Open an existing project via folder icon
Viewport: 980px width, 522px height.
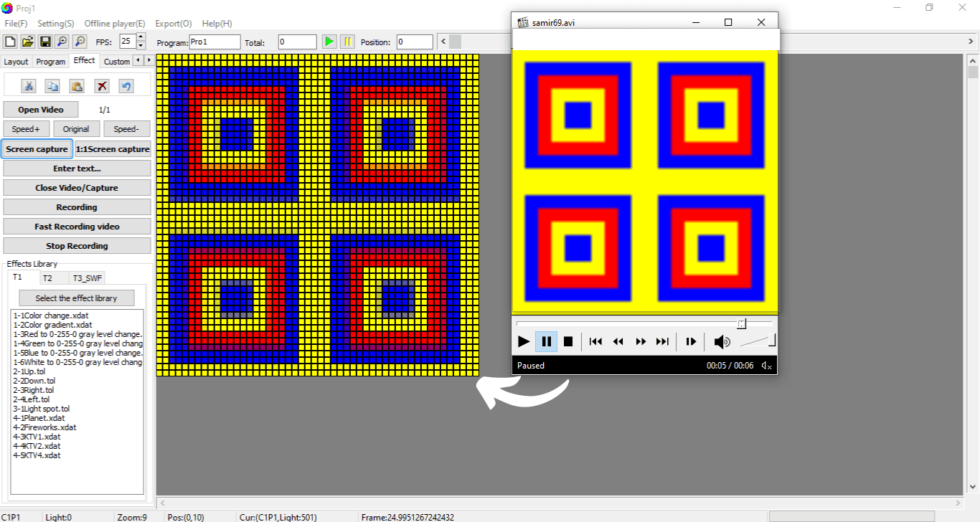click(x=27, y=41)
